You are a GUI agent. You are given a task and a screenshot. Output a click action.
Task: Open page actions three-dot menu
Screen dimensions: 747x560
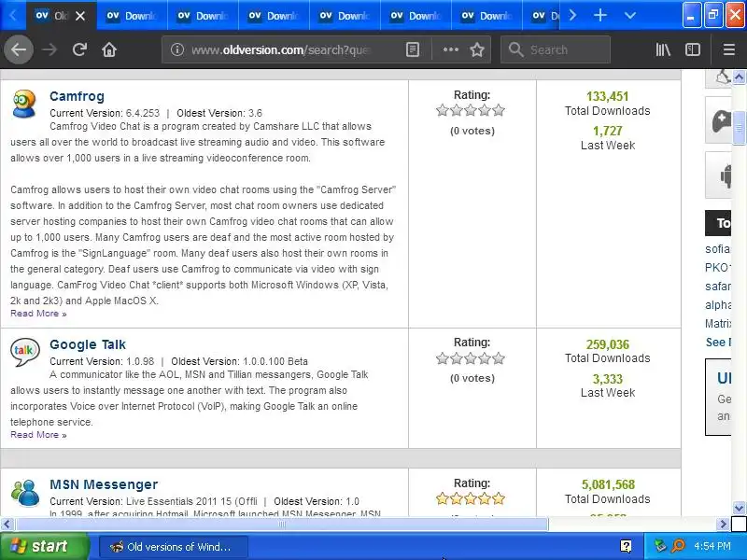pyautogui.click(x=451, y=49)
